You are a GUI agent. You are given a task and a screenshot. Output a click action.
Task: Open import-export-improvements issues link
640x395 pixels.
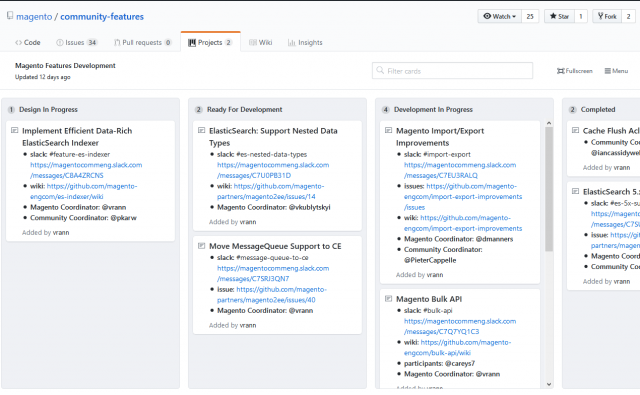(463, 197)
